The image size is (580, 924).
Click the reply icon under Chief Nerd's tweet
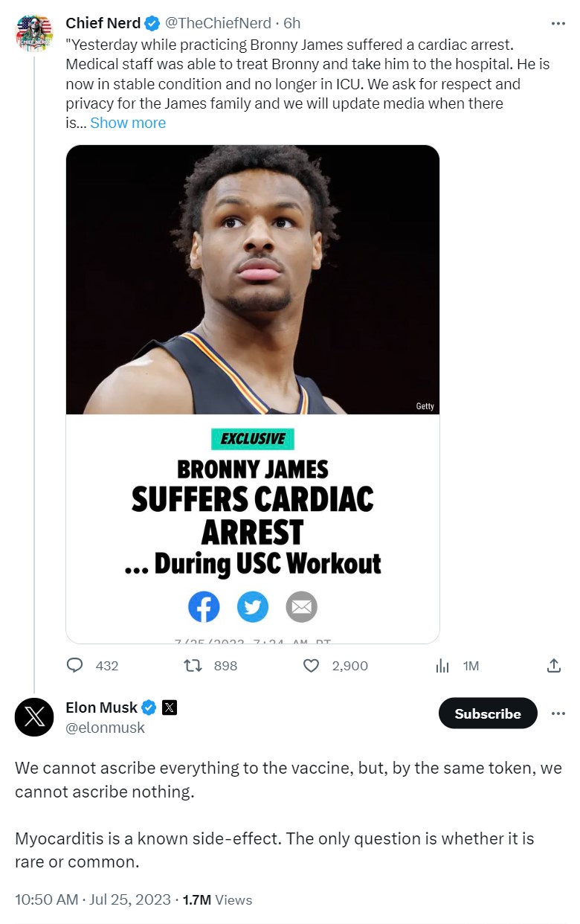coord(75,665)
